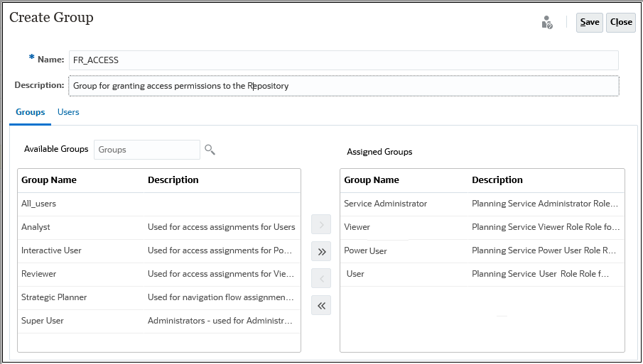The image size is (643, 364).
Task: Focus the Available Groups search box
Action: [147, 150]
